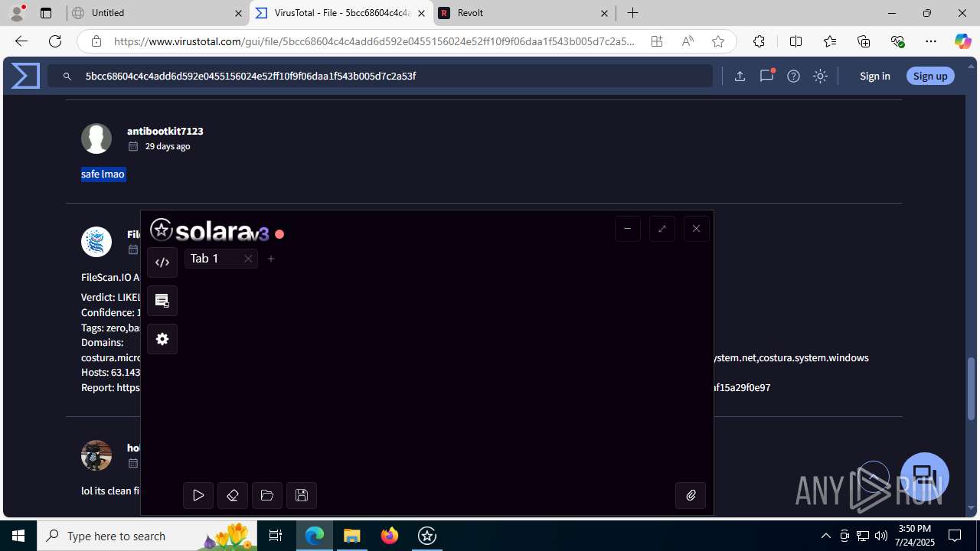Show hidden system tray icons
The height and width of the screenshot is (551, 980).
(x=825, y=536)
